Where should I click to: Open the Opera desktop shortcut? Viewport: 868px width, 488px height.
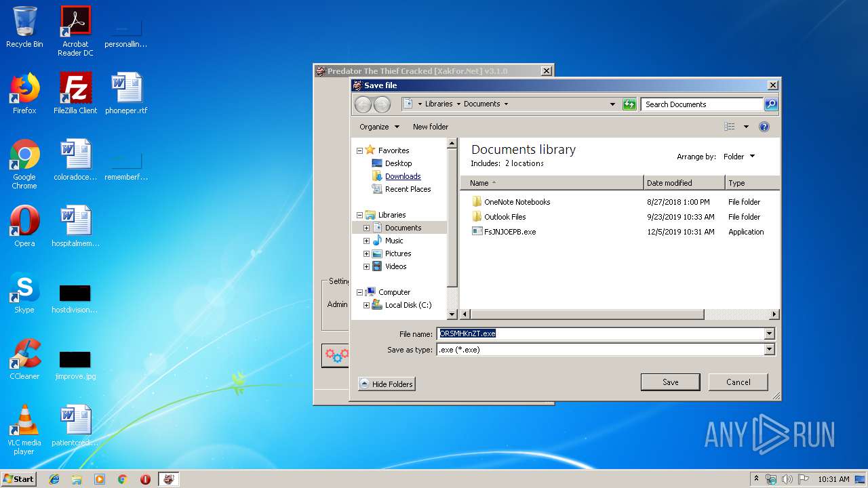pyautogui.click(x=24, y=226)
